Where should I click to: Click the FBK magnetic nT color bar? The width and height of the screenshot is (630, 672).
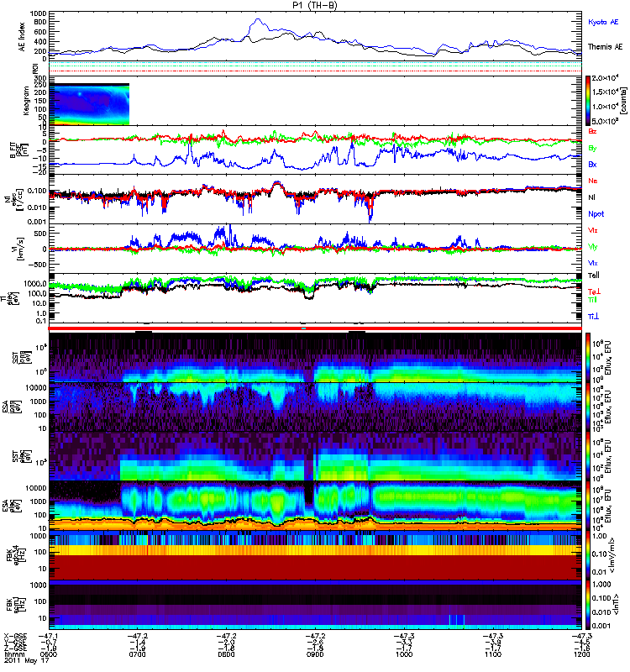tap(588, 605)
